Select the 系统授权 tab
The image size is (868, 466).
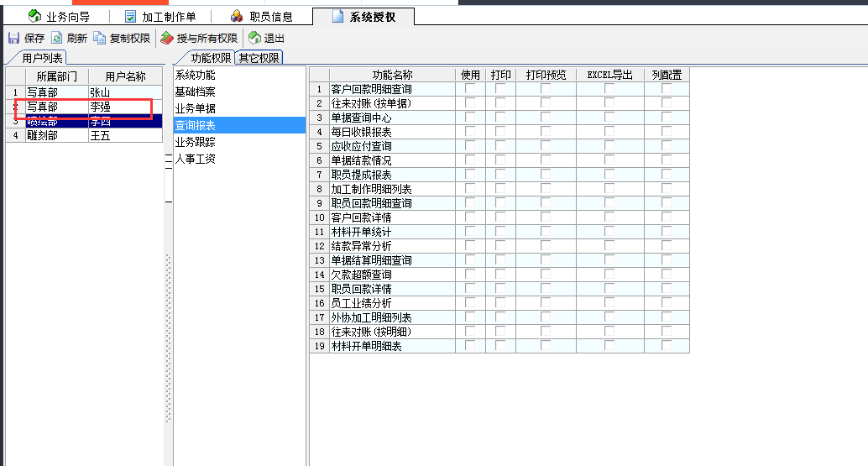pos(363,17)
